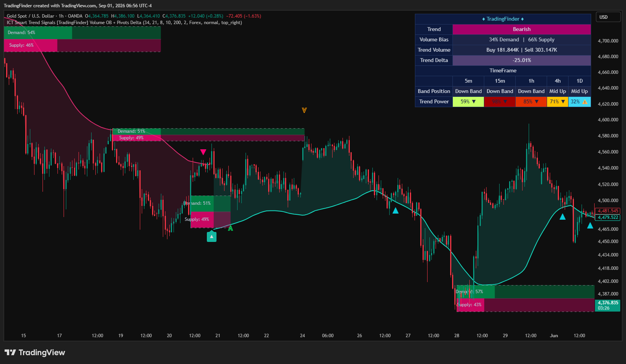Screen dimensions: 626x364
Task: Click the Mid Up cell under 4h
Action: click(557, 91)
